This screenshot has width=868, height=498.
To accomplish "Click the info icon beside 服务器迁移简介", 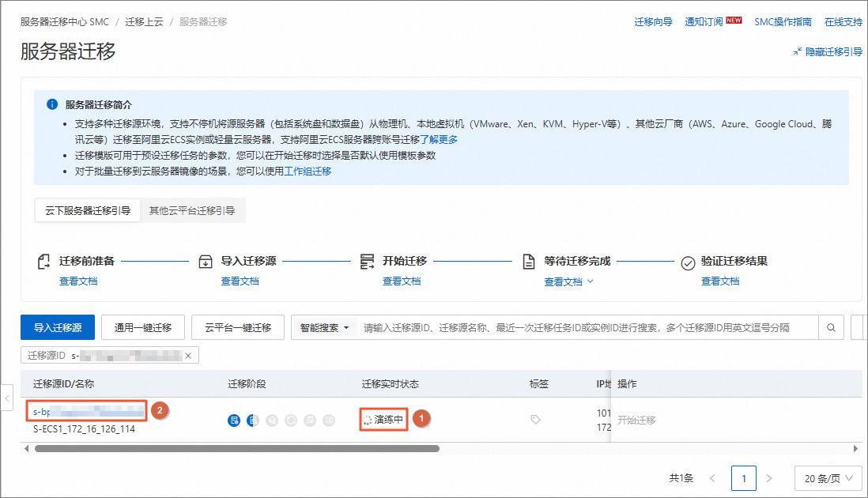I will pos(52,104).
